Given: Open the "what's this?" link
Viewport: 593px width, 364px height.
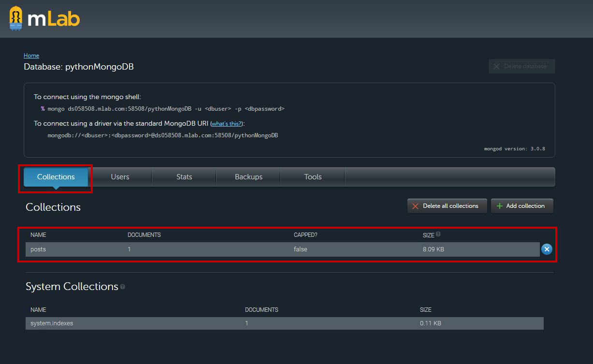Looking at the screenshot, I should (x=226, y=124).
